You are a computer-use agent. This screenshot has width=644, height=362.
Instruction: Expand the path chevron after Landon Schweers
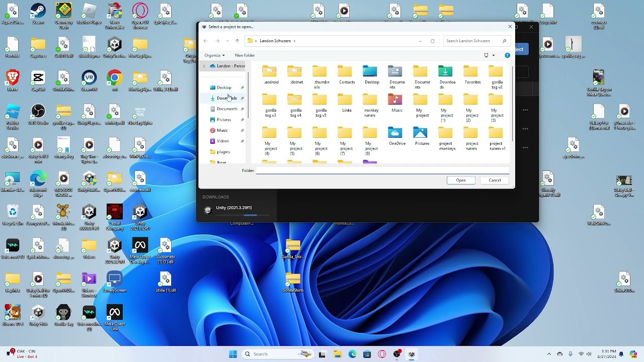click(294, 41)
